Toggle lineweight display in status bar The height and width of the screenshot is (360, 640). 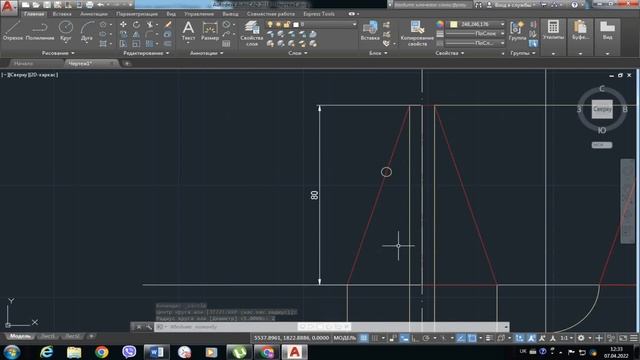coord(489,338)
